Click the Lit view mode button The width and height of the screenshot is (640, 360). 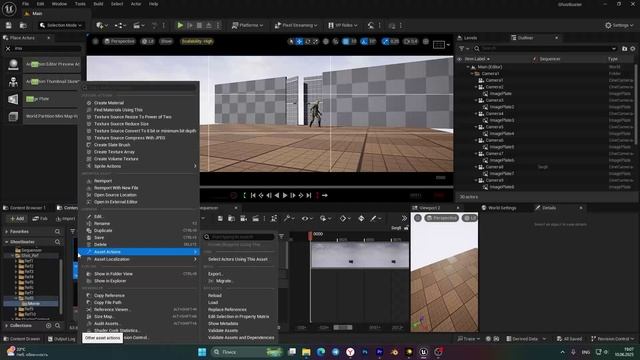[147, 41]
